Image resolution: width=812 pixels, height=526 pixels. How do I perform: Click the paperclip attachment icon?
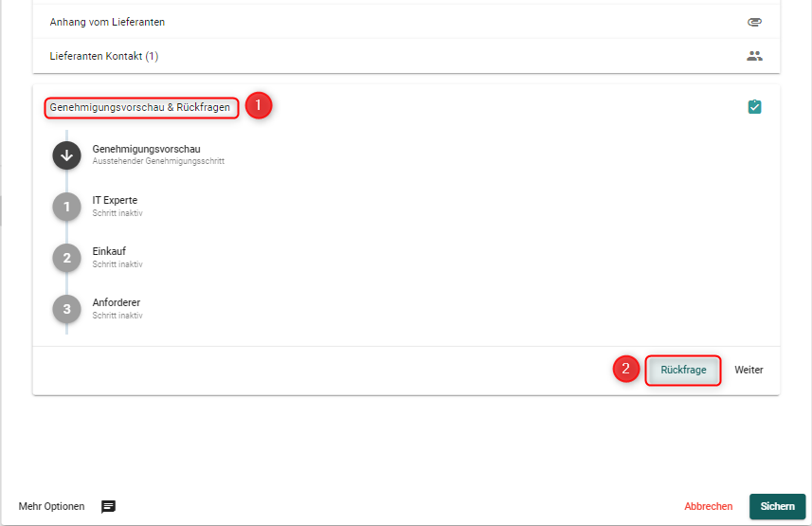[754, 22]
